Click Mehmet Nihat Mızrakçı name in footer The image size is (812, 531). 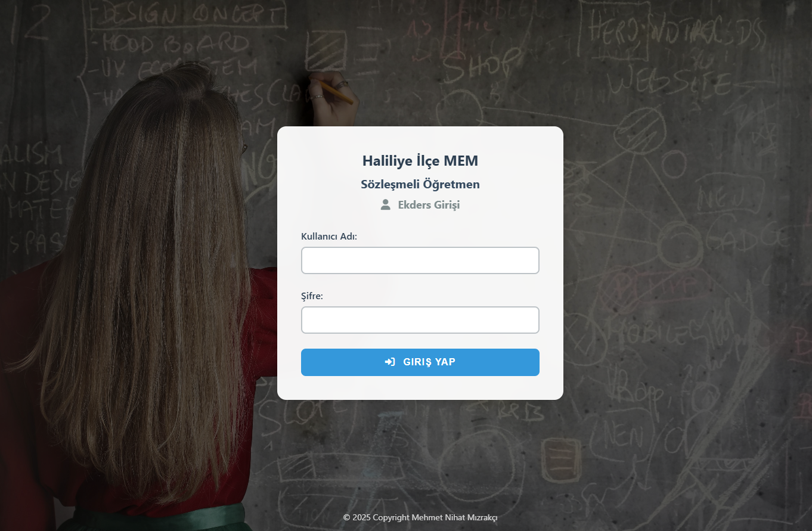click(454, 517)
